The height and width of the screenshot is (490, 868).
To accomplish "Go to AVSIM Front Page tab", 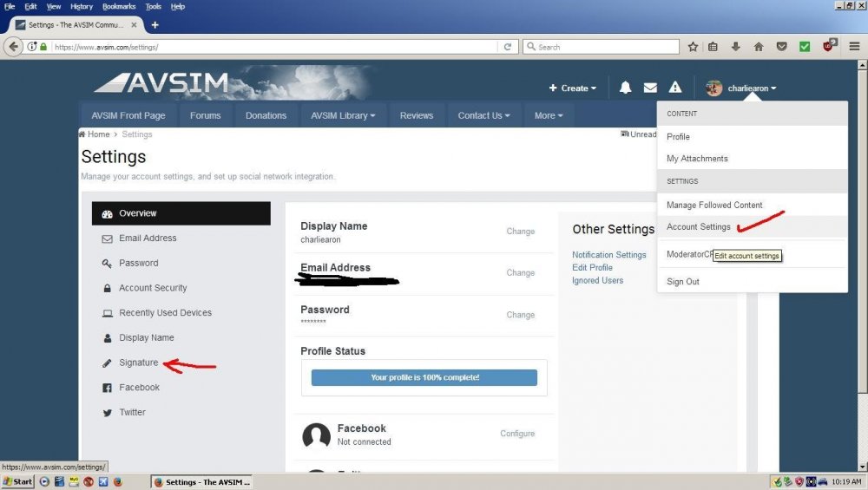I will click(128, 115).
